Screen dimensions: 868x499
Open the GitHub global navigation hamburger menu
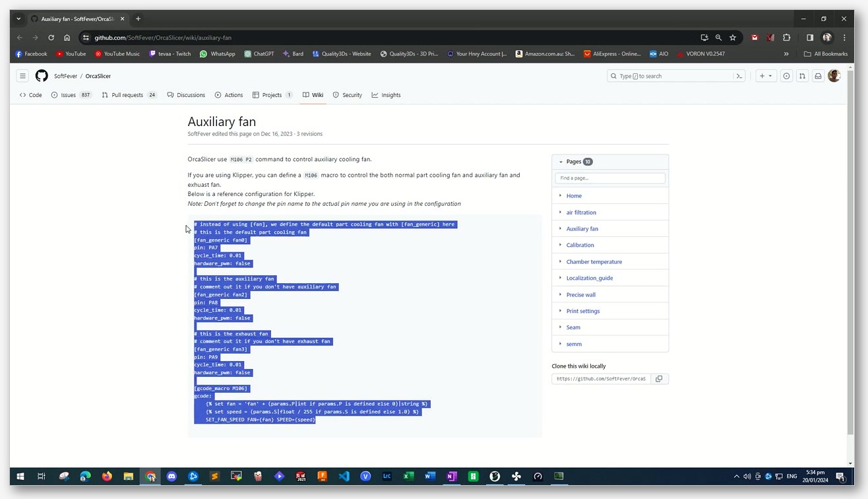pos(22,76)
